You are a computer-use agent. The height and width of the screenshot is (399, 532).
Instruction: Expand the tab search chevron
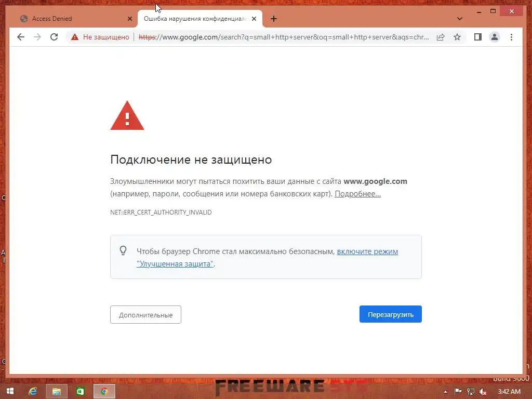click(460, 19)
